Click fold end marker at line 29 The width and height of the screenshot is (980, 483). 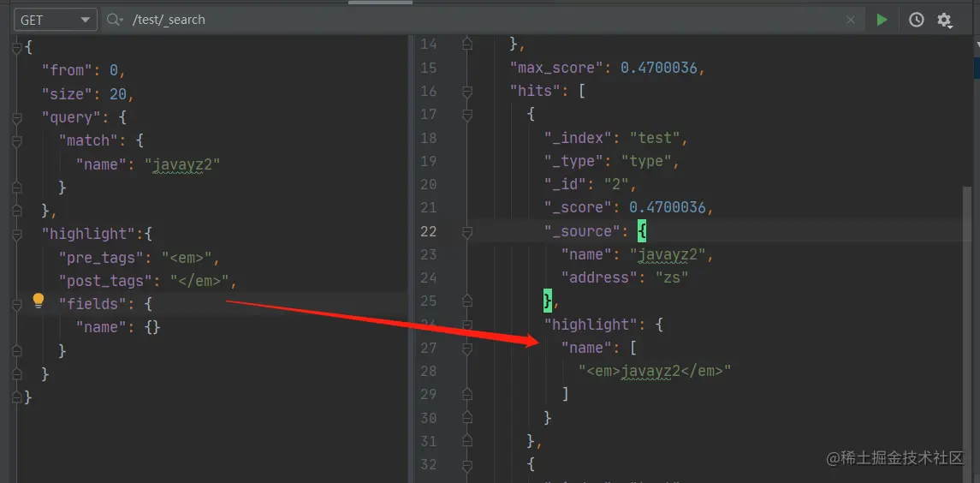click(466, 394)
